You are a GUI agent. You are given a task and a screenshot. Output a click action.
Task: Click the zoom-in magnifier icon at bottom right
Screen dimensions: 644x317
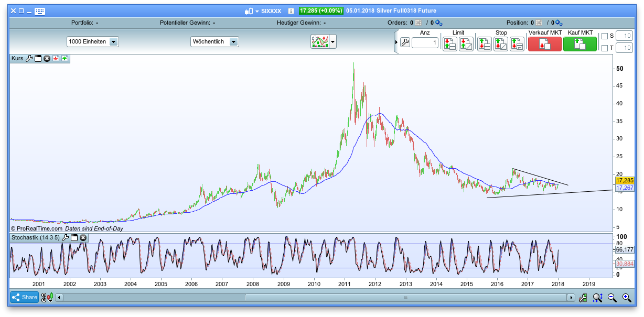pyautogui.click(x=626, y=297)
